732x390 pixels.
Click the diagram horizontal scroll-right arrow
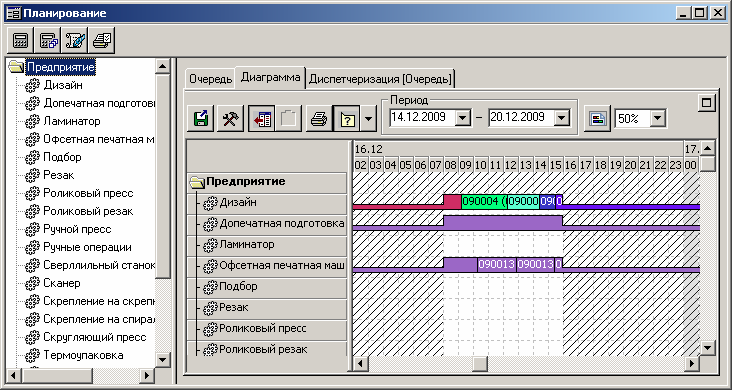click(x=692, y=363)
